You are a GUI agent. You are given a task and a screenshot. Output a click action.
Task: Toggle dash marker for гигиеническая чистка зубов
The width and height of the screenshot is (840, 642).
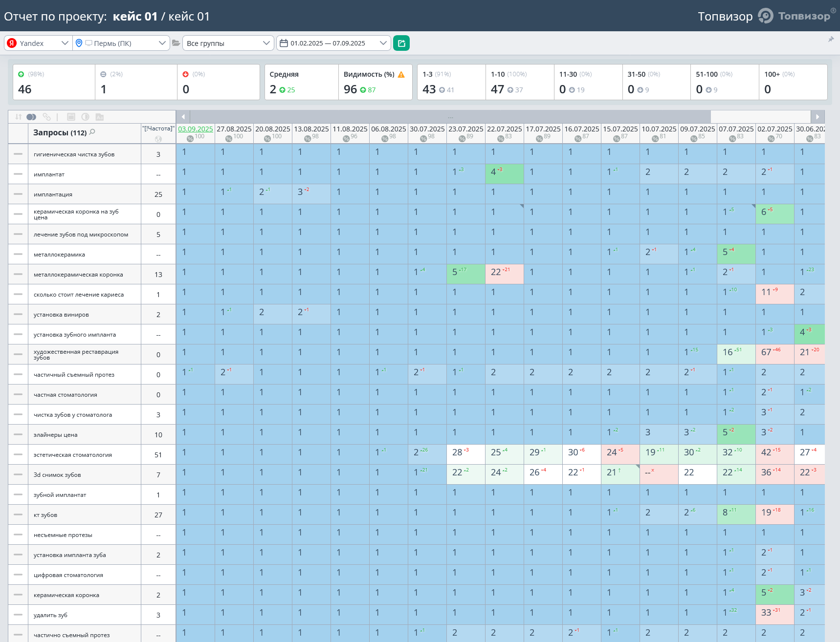(18, 154)
